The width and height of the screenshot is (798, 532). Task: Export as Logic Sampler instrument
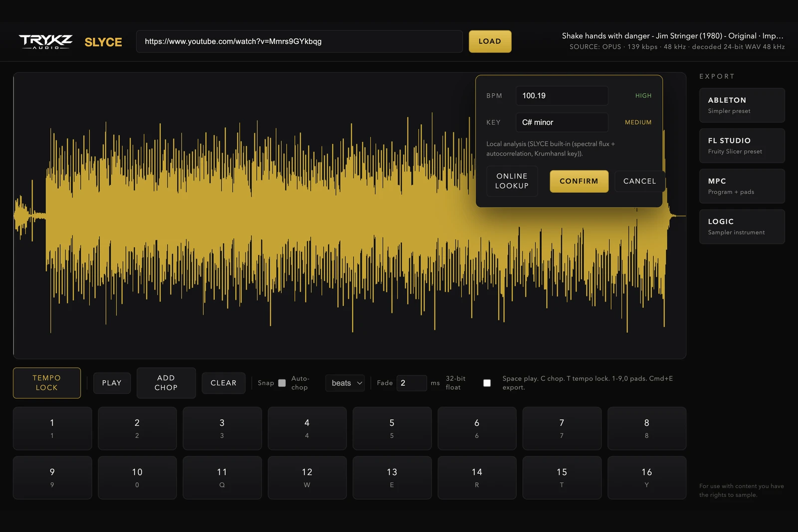[x=742, y=226]
